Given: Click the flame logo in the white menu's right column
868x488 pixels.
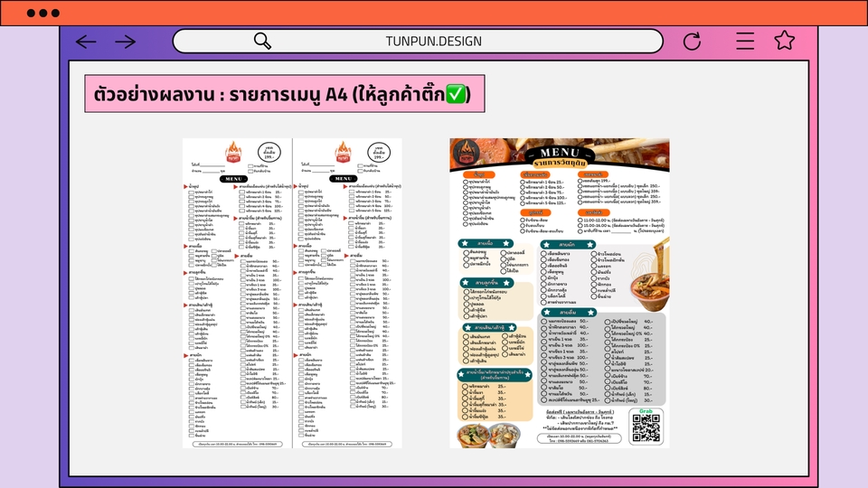Looking at the screenshot, I should click(343, 152).
